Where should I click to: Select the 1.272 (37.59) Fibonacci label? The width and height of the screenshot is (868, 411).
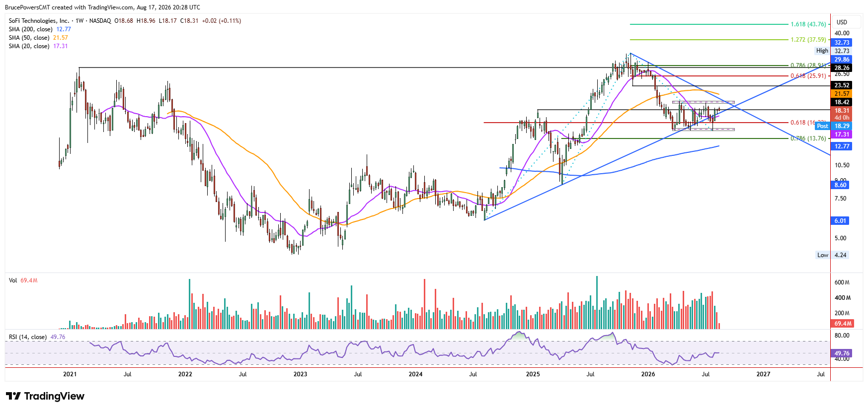click(x=808, y=40)
